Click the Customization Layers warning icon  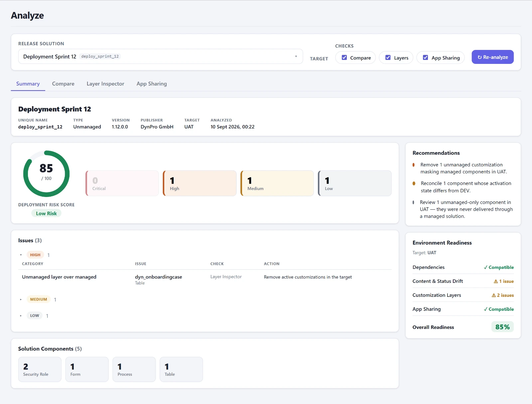(x=494, y=296)
